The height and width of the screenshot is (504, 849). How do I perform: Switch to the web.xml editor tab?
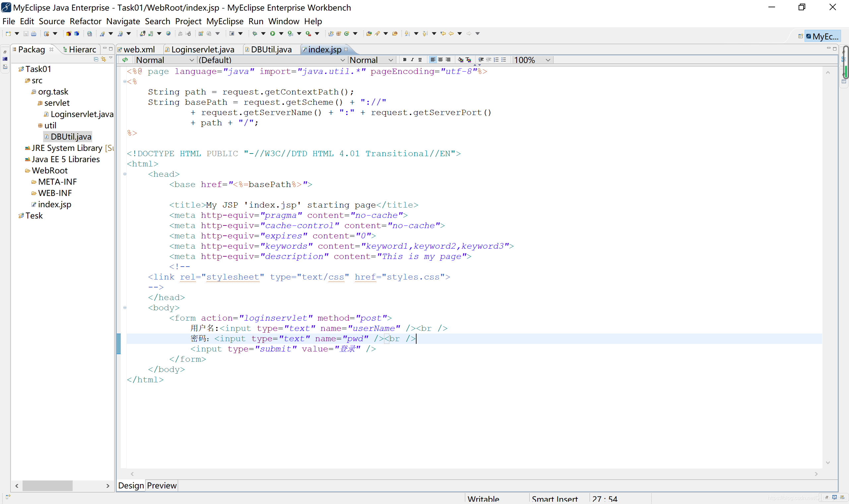coord(139,50)
